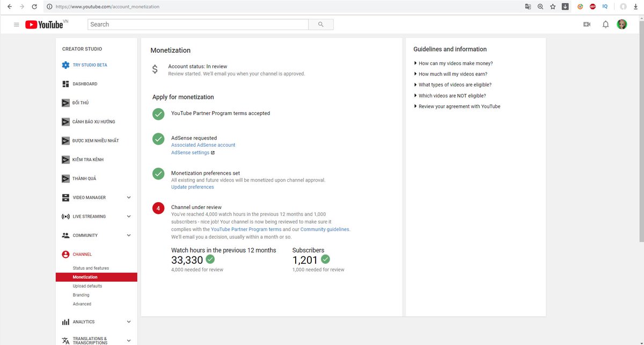The height and width of the screenshot is (345, 644).
Task: Expand 'What types of videos are eligible?'
Action: 452,85
